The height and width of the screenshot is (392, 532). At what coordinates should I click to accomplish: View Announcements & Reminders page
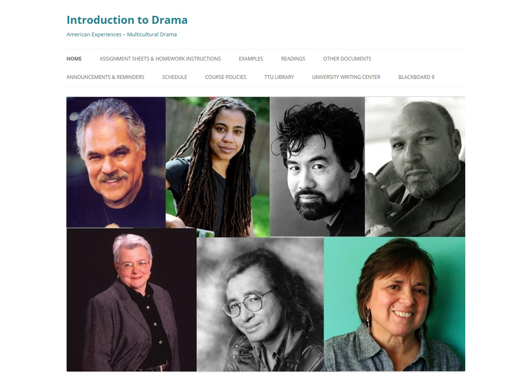click(x=105, y=77)
